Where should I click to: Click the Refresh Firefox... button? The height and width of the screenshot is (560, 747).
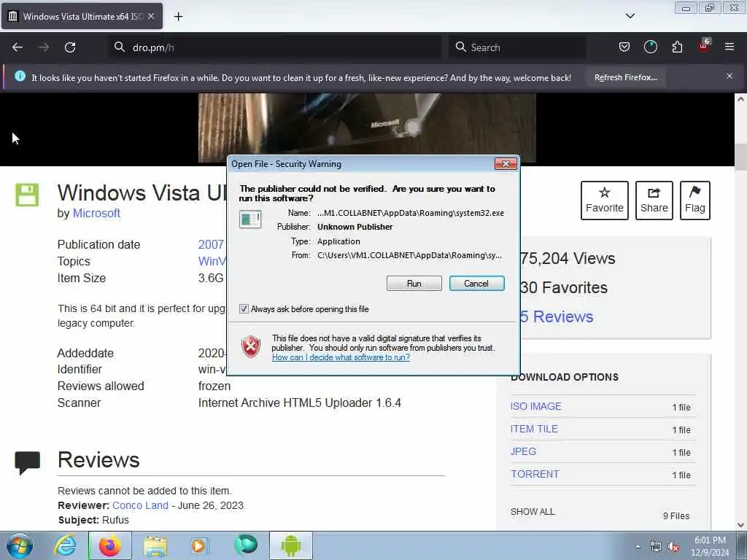click(x=625, y=77)
